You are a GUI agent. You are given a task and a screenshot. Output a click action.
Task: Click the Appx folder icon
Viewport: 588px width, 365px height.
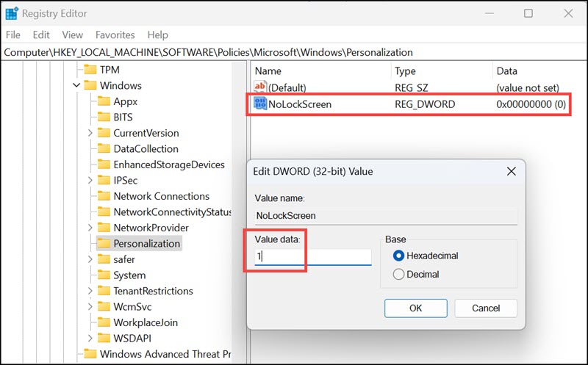[104, 101]
